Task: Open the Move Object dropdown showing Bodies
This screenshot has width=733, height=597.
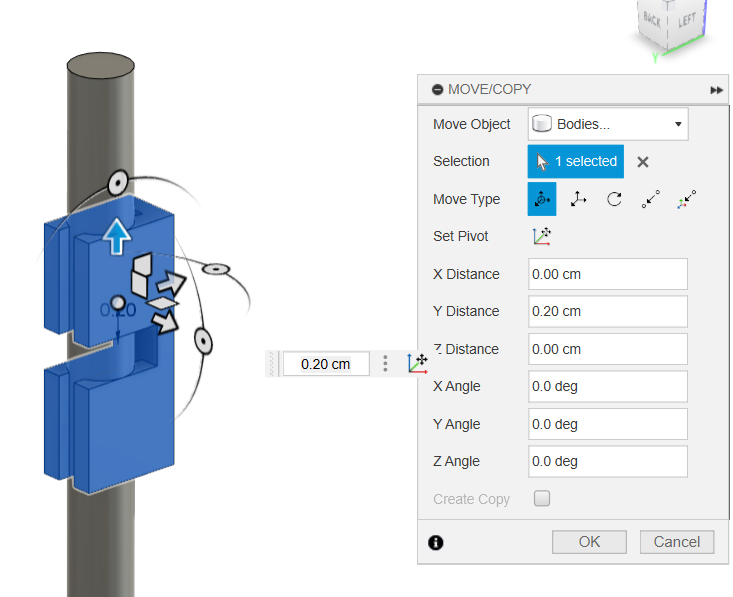Action: click(607, 124)
